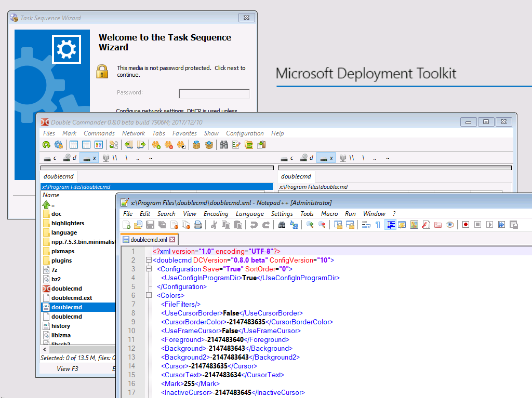This screenshot has width=532, height=398.
Task: Click the pack files box icon
Action: [196, 145]
